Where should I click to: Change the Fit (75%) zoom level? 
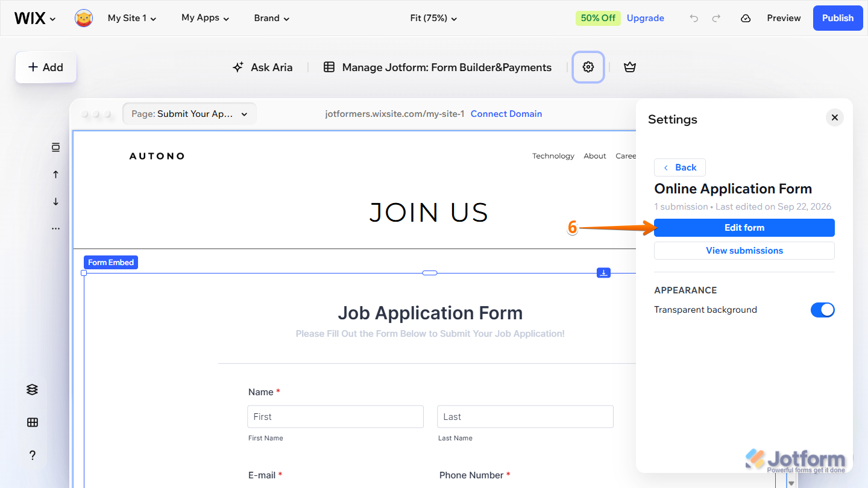click(433, 18)
